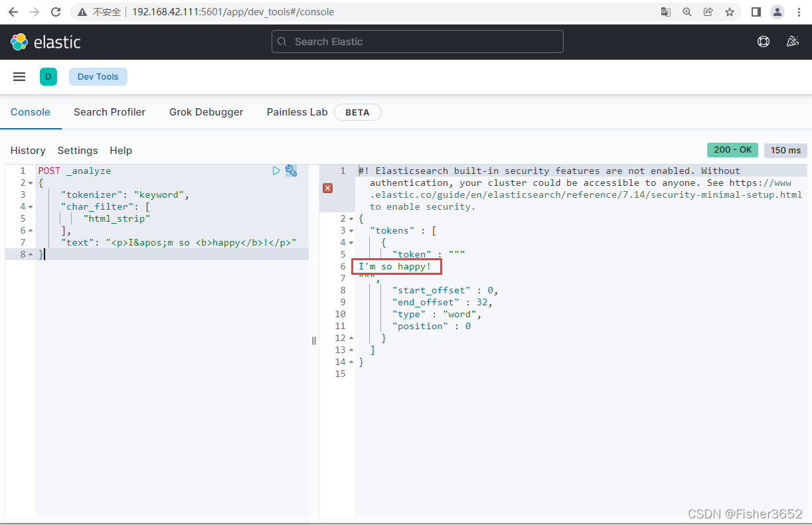812x525 pixels.
Task: Click the fold arrow at request line 8
Action: point(31,255)
